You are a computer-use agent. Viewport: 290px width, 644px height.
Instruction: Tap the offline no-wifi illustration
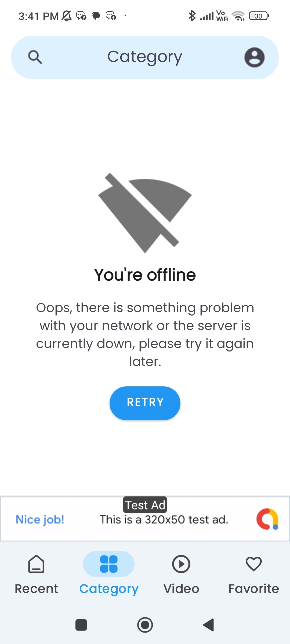pyautogui.click(x=145, y=213)
